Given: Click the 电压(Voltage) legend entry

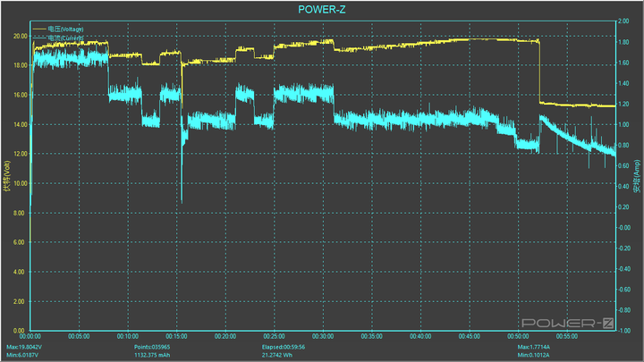Looking at the screenshot, I should tap(58, 29).
